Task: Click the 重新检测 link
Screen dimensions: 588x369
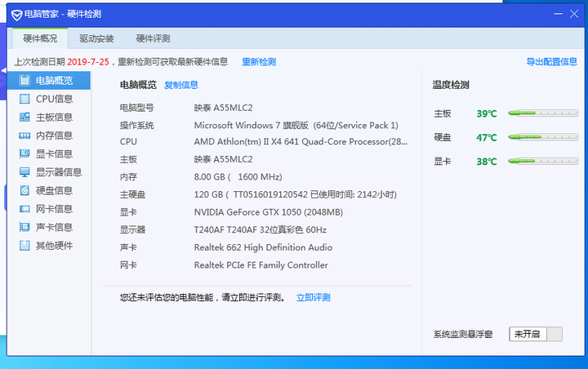Action: 259,62
